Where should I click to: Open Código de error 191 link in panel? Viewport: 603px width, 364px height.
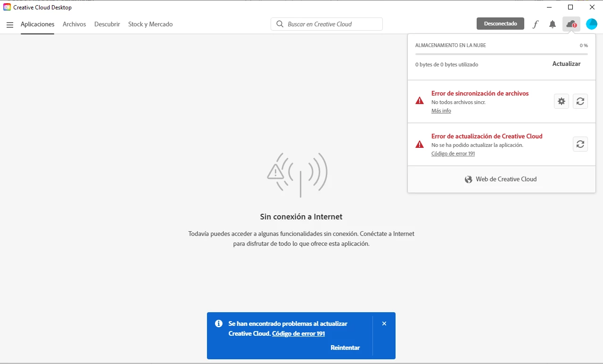click(x=453, y=154)
